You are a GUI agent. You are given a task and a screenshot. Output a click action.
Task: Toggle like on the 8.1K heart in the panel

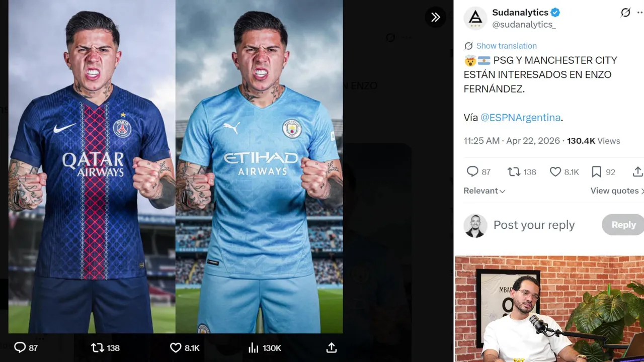point(555,172)
